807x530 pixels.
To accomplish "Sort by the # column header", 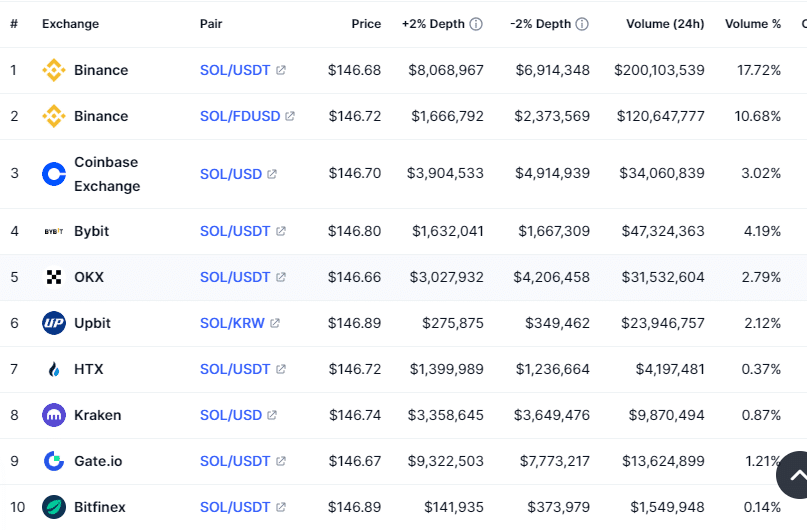I will click(14, 24).
